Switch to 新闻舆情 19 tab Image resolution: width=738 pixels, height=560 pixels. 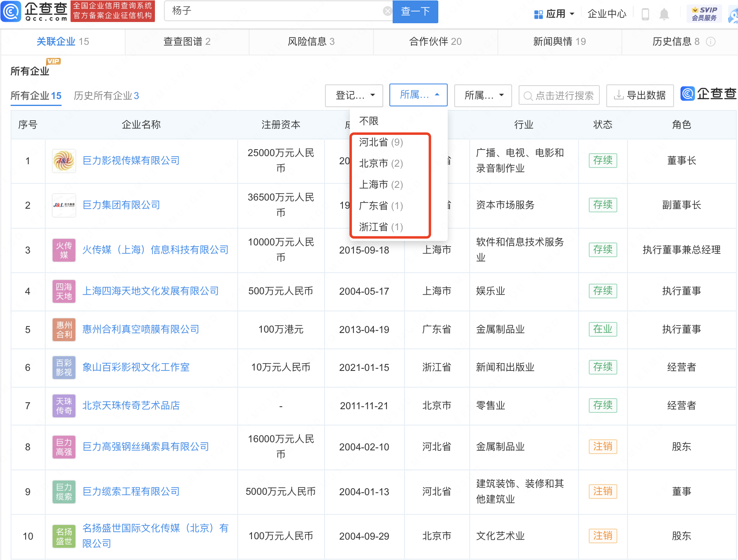click(x=559, y=42)
